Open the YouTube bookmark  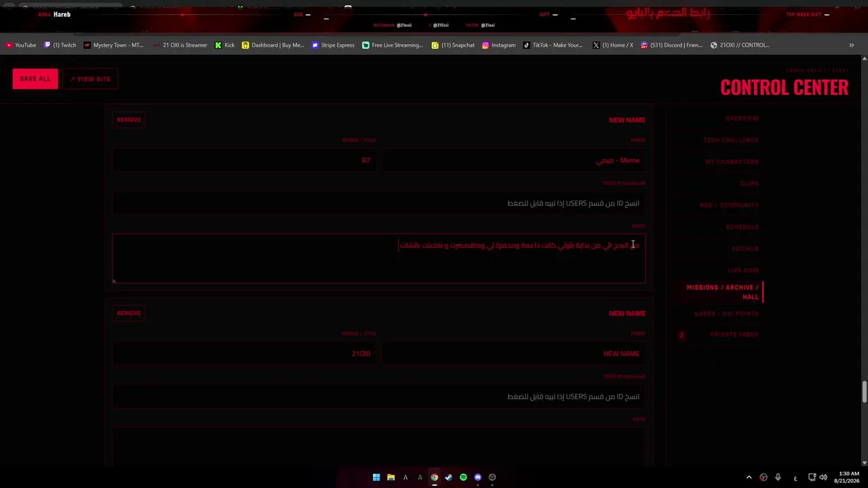[21, 45]
